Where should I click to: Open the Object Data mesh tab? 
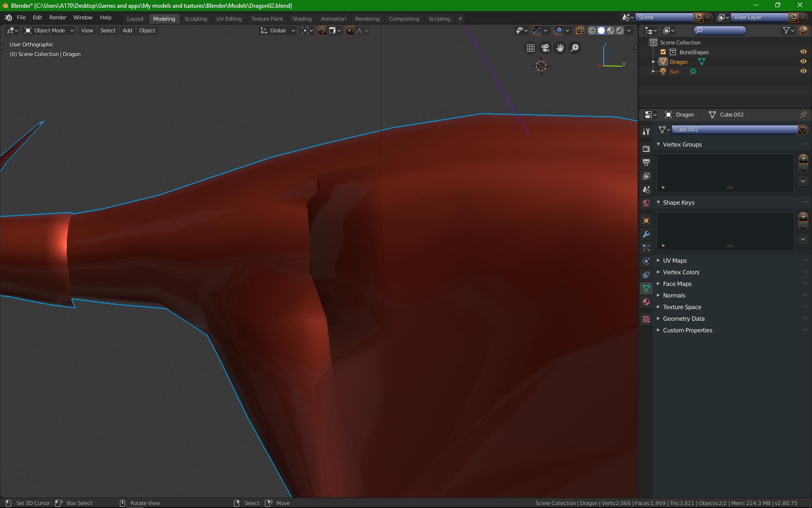tap(646, 288)
